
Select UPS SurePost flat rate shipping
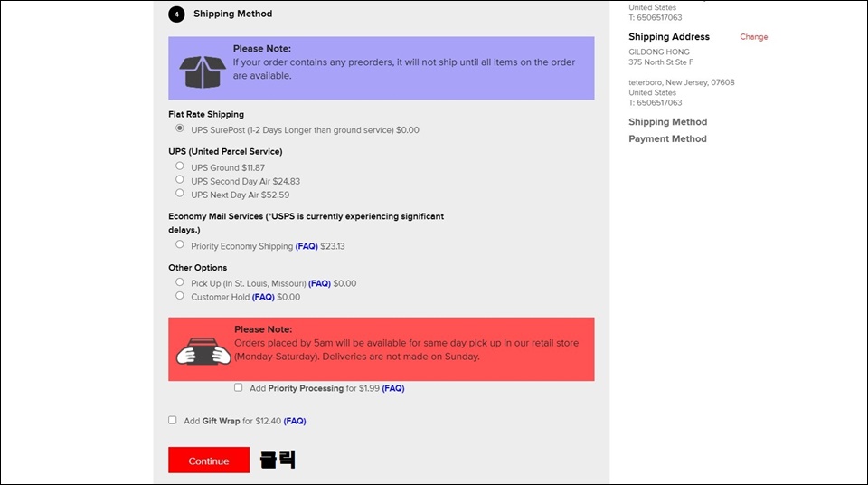(179, 128)
